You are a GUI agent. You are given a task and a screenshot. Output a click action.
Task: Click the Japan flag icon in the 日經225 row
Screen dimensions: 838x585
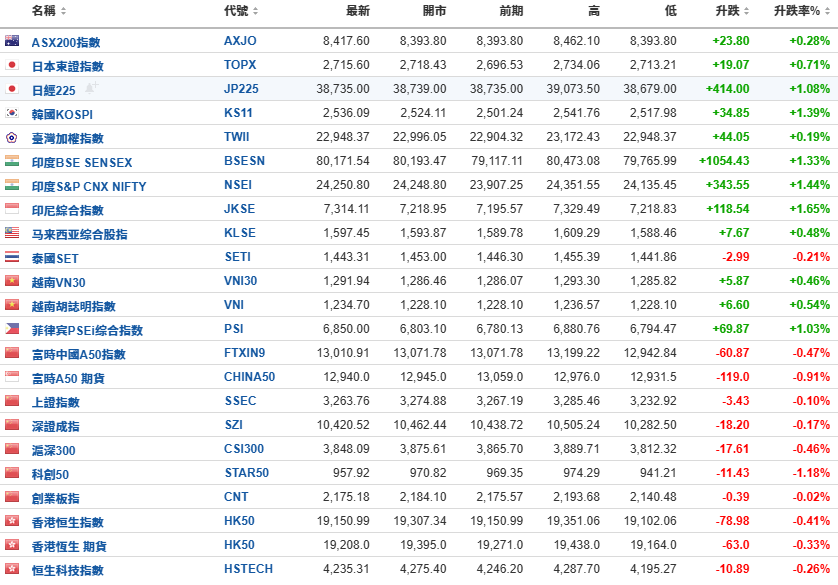point(12,89)
